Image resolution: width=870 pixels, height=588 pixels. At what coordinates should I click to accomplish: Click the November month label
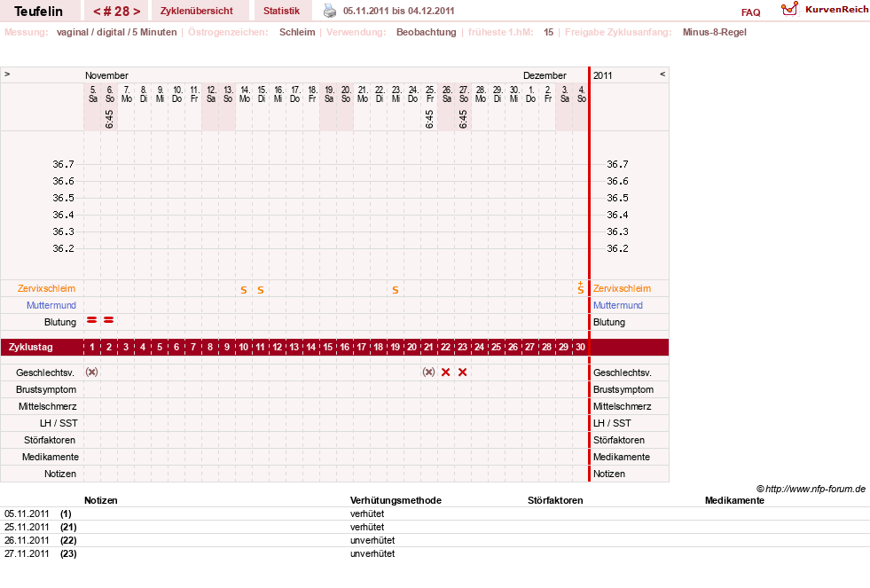click(106, 75)
